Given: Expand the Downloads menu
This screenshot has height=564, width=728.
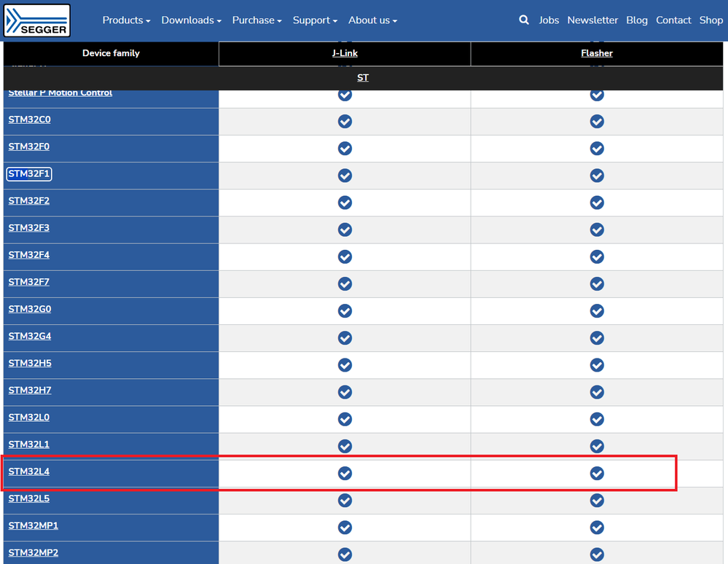Looking at the screenshot, I should [191, 20].
